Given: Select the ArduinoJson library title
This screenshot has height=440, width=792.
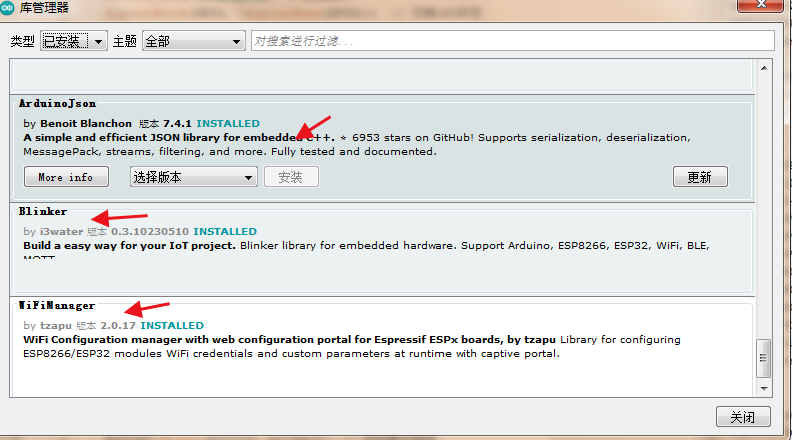Looking at the screenshot, I should [57, 104].
